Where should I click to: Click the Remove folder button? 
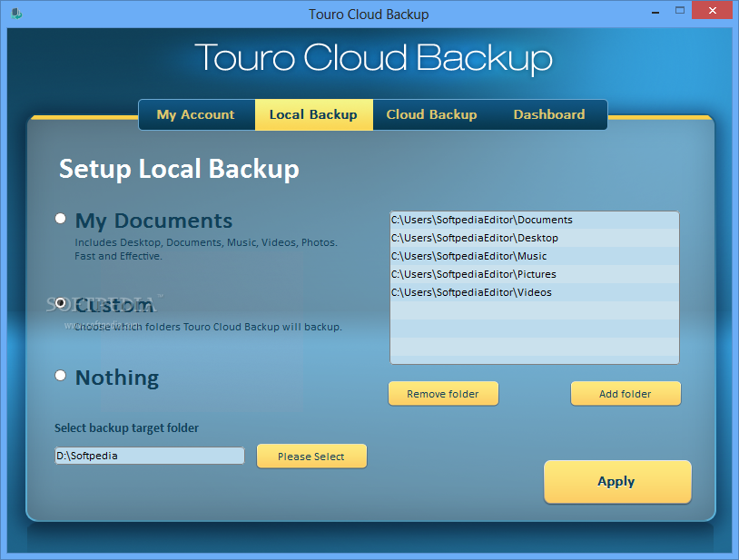[x=443, y=394]
